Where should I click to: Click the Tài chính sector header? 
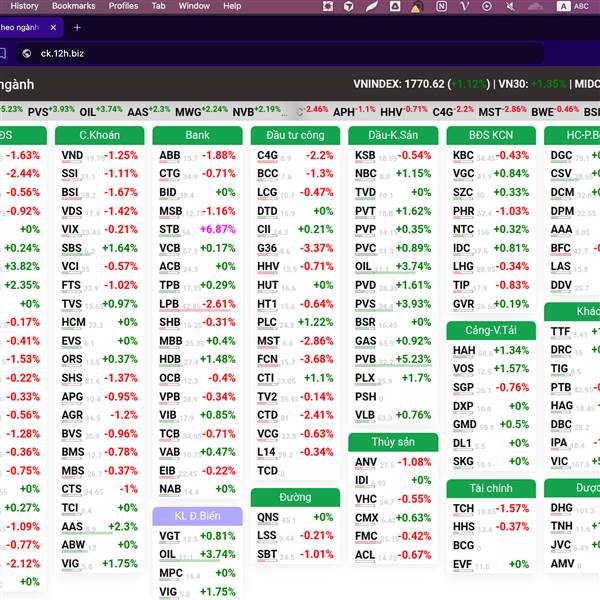(x=491, y=488)
